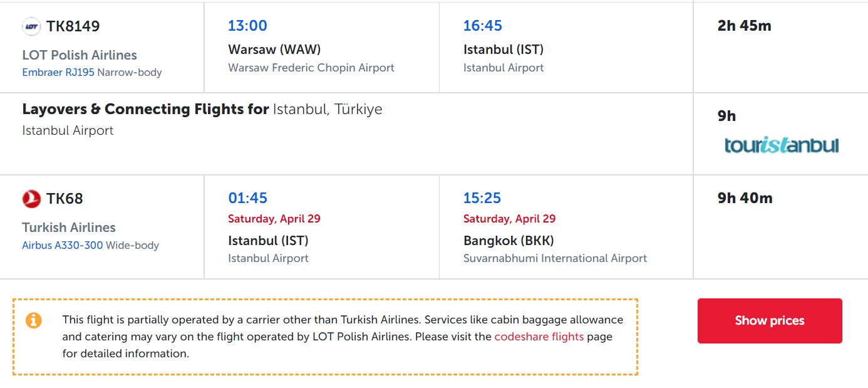The image size is (868, 388).
Task: Click the 15:25 Bangkok arrival time
Action: [x=482, y=198]
